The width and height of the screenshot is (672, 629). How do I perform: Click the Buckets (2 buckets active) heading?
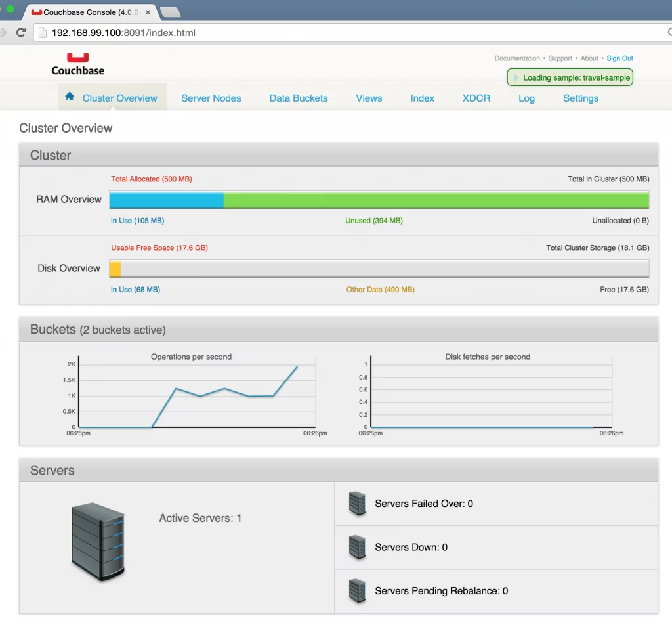(98, 330)
